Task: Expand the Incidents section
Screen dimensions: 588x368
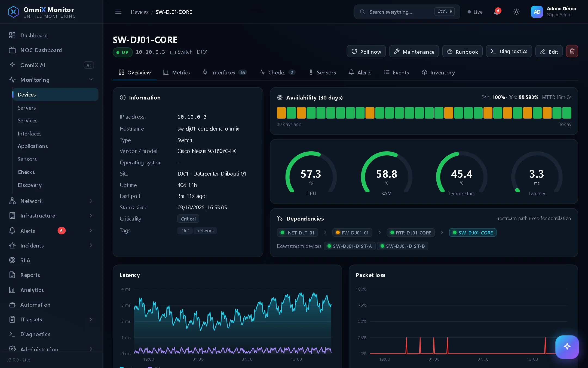Action: [51, 245]
